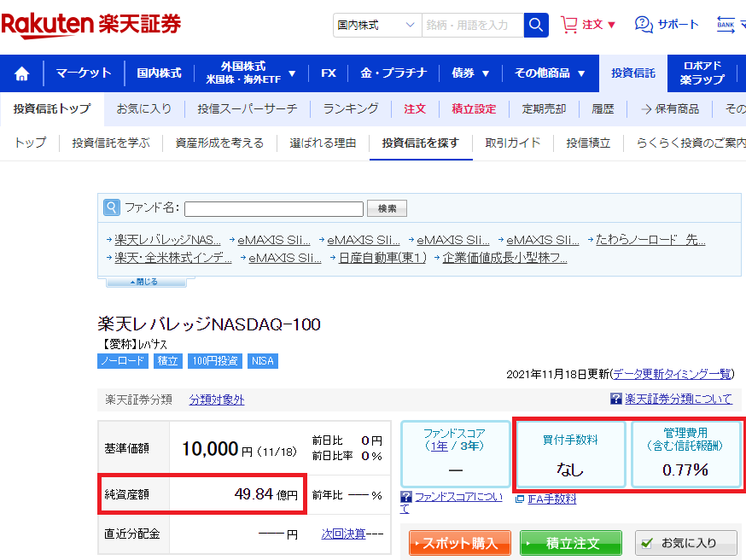The width and height of the screenshot is (746, 560).
Task: Select the 投資信託トップ sub tab
Action: point(52,109)
